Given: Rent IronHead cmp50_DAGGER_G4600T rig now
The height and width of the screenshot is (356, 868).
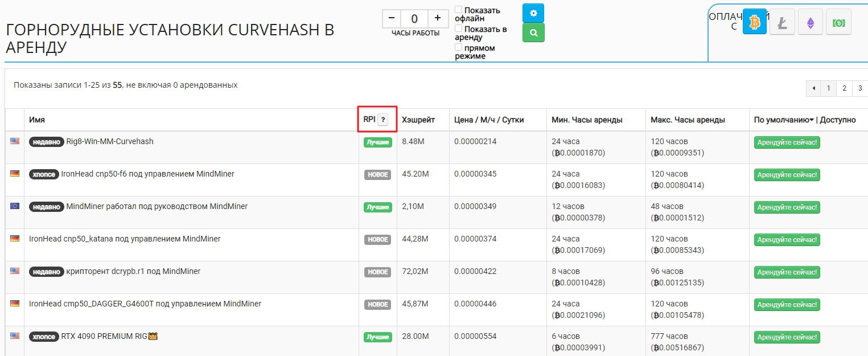Looking at the screenshot, I should 787,305.
